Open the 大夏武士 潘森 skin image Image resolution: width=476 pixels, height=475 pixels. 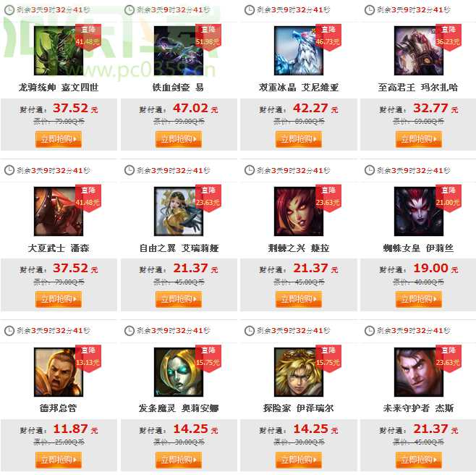tap(59, 211)
